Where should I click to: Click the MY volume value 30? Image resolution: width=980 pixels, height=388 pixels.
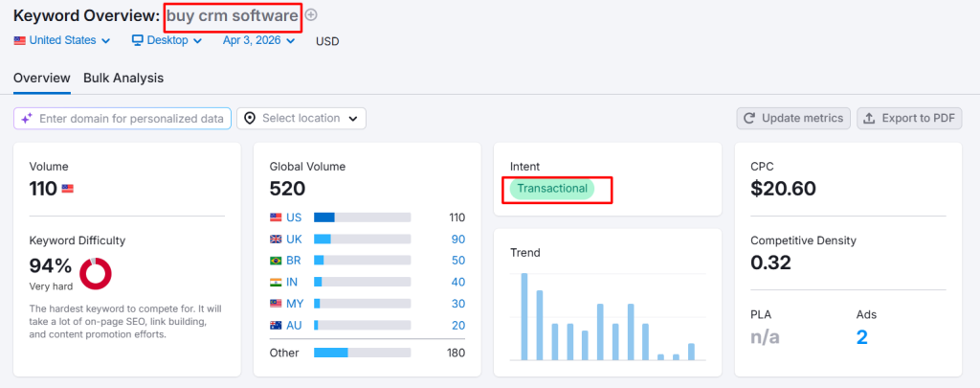click(458, 304)
